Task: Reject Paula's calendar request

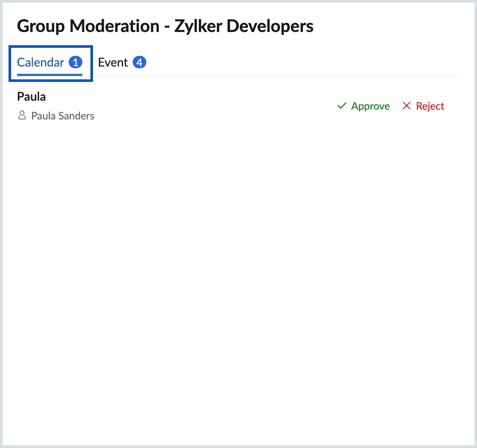Action: pyautogui.click(x=423, y=106)
